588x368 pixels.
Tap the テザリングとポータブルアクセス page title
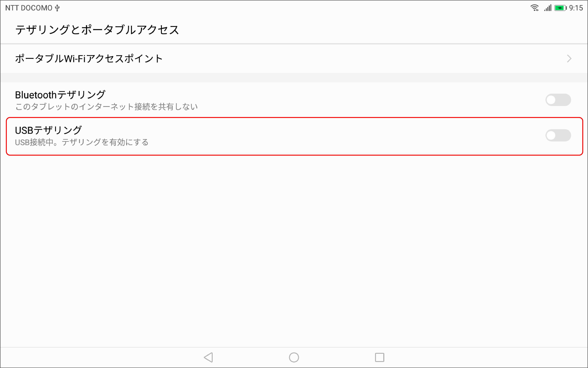tap(97, 30)
